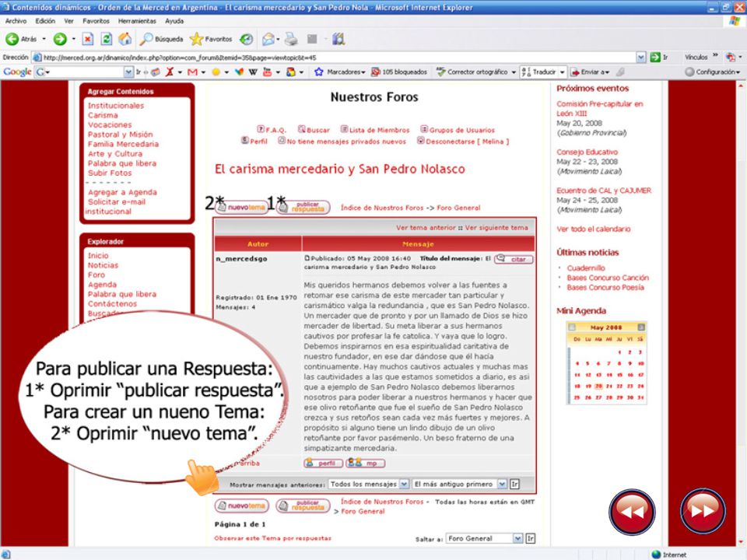Open Institucionales in Agregar Contenidos
The image size is (747, 560).
coord(116,106)
